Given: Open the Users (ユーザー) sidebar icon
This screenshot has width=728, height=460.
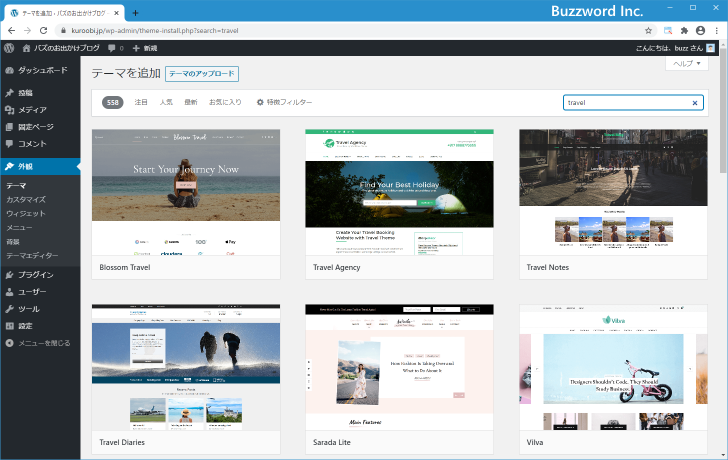Looking at the screenshot, I should [x=9, y=292].
